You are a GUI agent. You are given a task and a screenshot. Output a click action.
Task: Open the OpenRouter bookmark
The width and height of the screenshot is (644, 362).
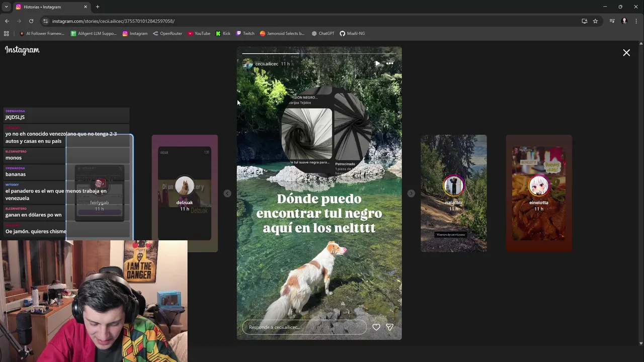coord(168,34)
